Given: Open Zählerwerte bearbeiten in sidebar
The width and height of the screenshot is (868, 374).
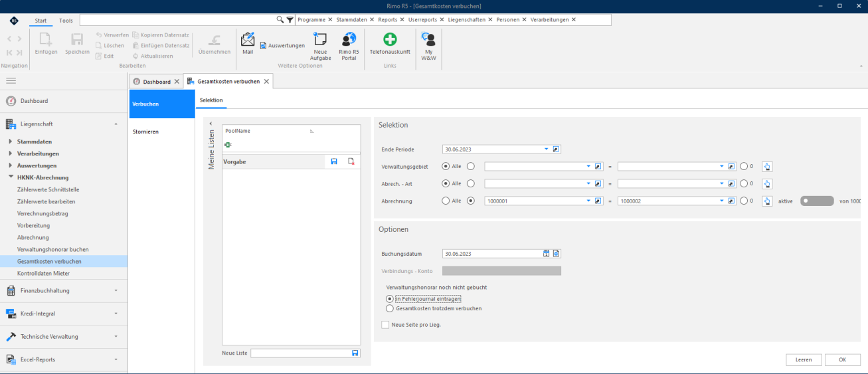Looking at the screenshot, I should click(x=46, y=201).
